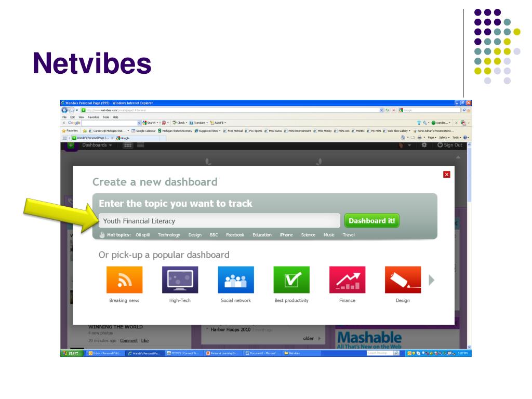The width and height of the screenshot is (532, 399).
Task: Click the Windows Start button
Action: (72, 353)
